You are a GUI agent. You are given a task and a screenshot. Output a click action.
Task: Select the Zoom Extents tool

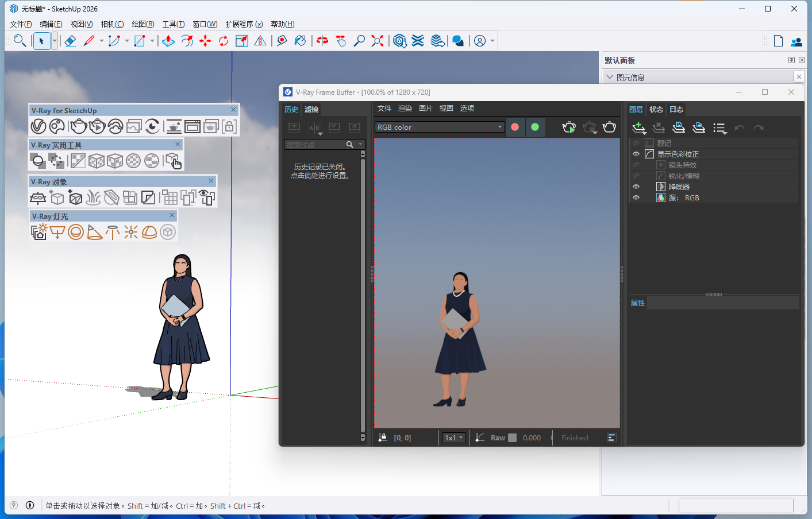(x=377, y=41)
